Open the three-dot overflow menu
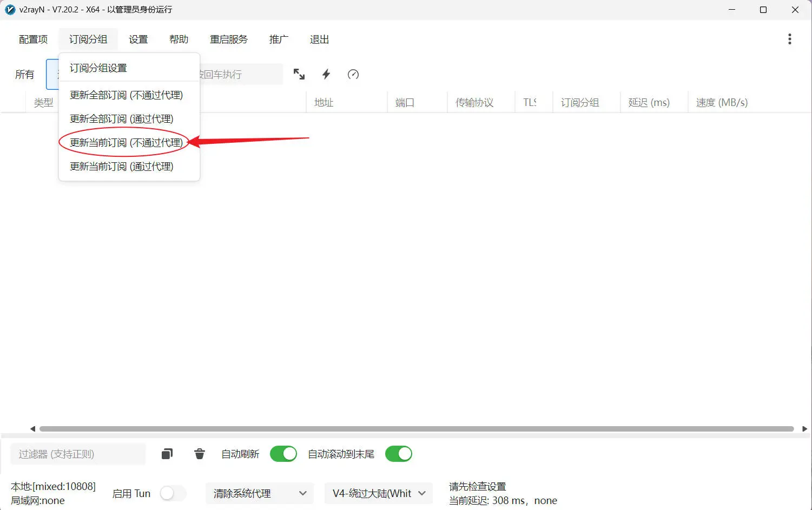 coord(790,39)
